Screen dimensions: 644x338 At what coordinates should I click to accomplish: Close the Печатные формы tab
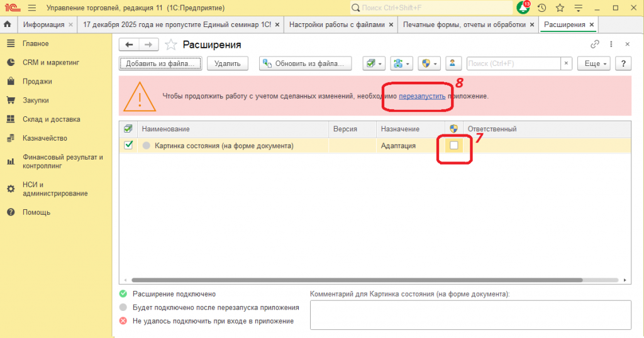click(532, 25)
